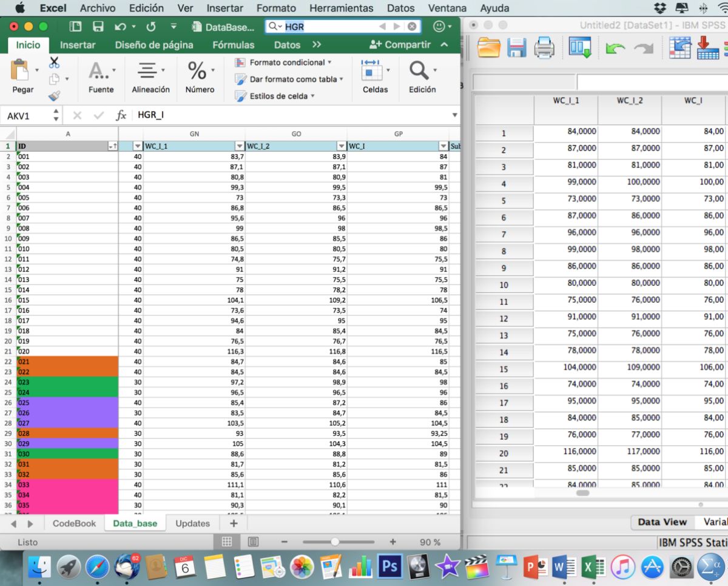
Task: Open a data file in SPSS
Action: pos(488,48)
